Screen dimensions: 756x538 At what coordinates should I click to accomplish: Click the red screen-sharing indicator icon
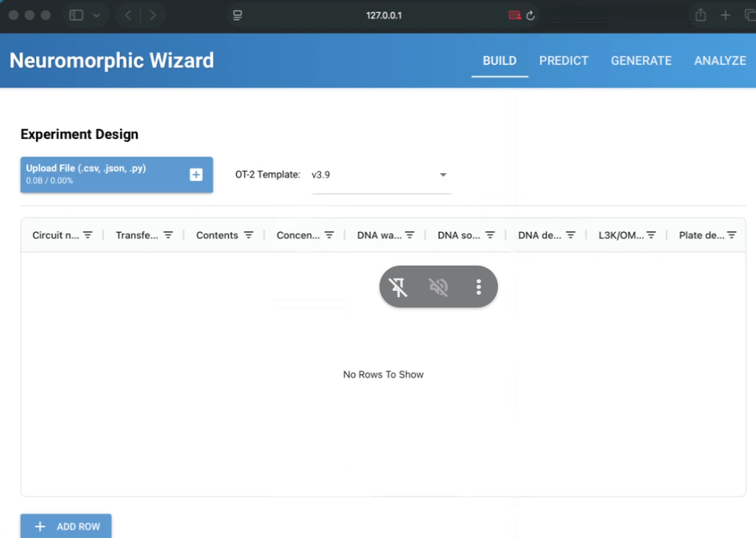[x=515, y=15]
